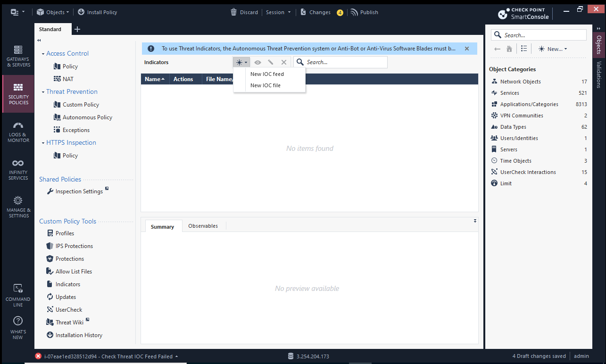Screen dimensions: 606x364
Task: Switch to the Observables tab
Action: click(203, 226)
